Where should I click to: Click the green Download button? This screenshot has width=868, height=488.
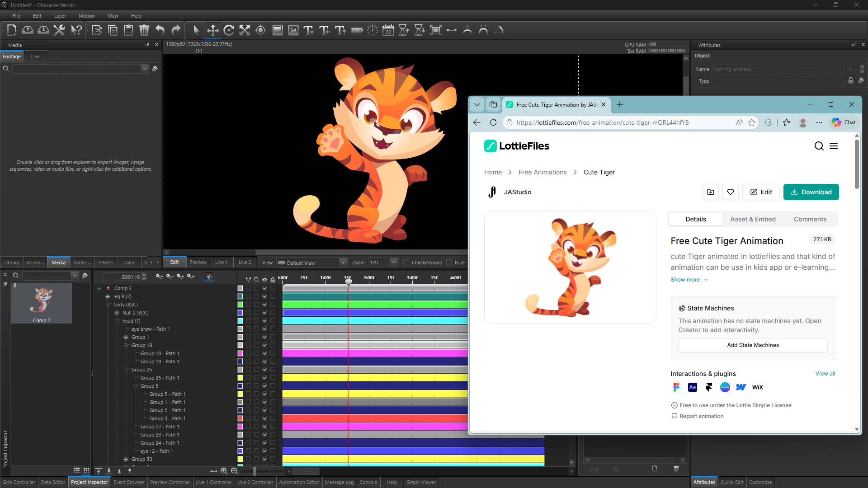point(811,192)
